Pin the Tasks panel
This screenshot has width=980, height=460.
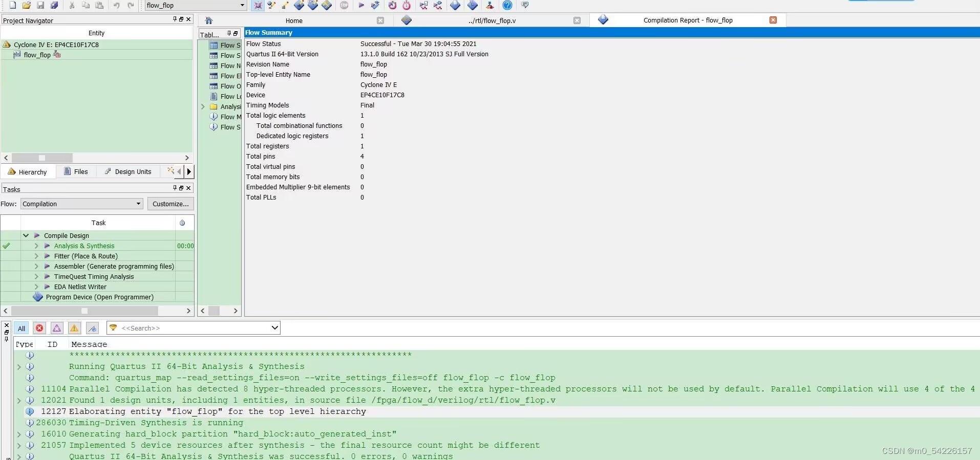click(175, 188)
